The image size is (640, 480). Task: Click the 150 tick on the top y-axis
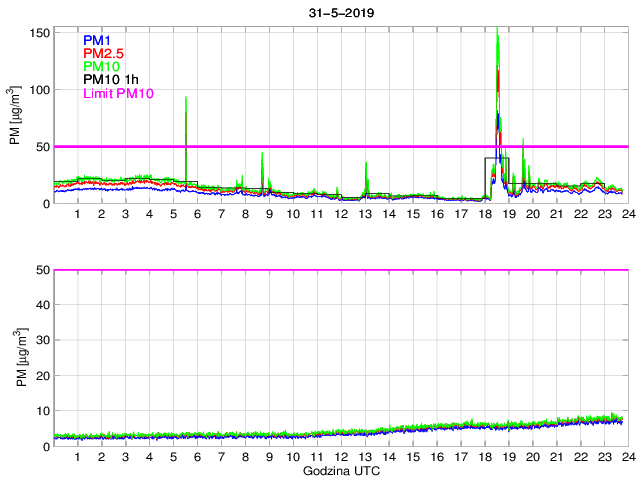pos(39,33)
